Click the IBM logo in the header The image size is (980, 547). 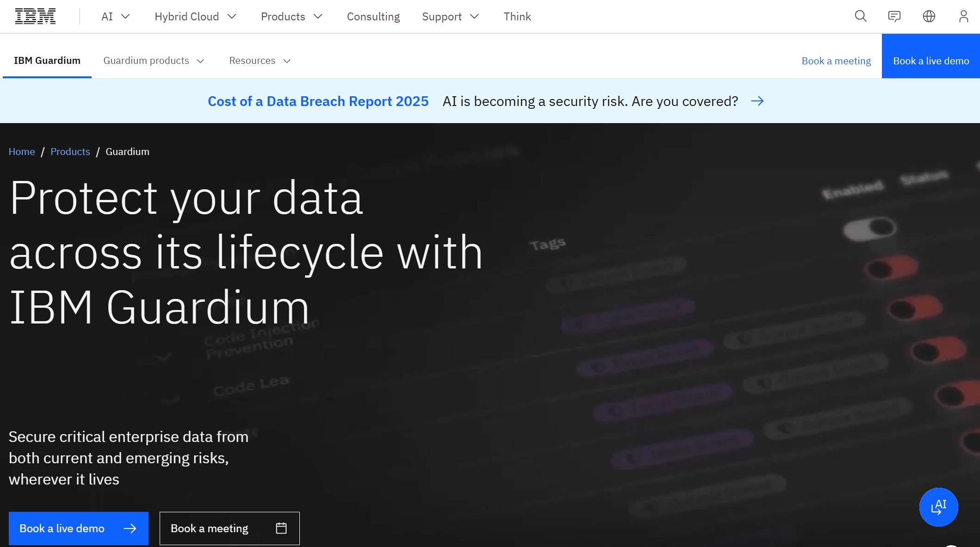(35, 15)
